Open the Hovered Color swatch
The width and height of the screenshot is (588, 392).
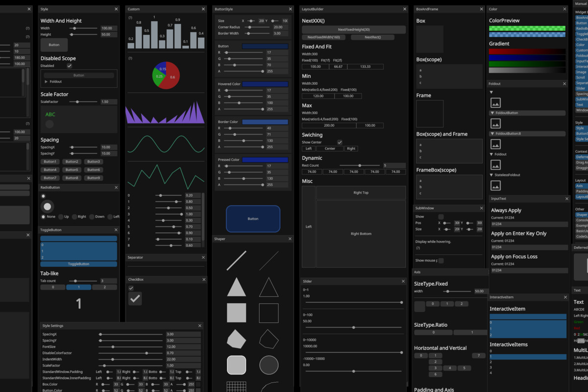265,84
